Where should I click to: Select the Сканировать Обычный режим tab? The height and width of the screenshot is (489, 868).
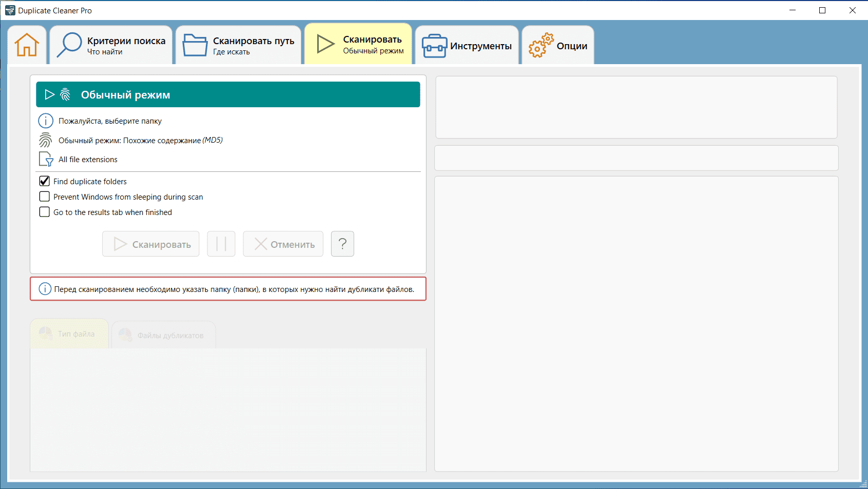point(358,44)
